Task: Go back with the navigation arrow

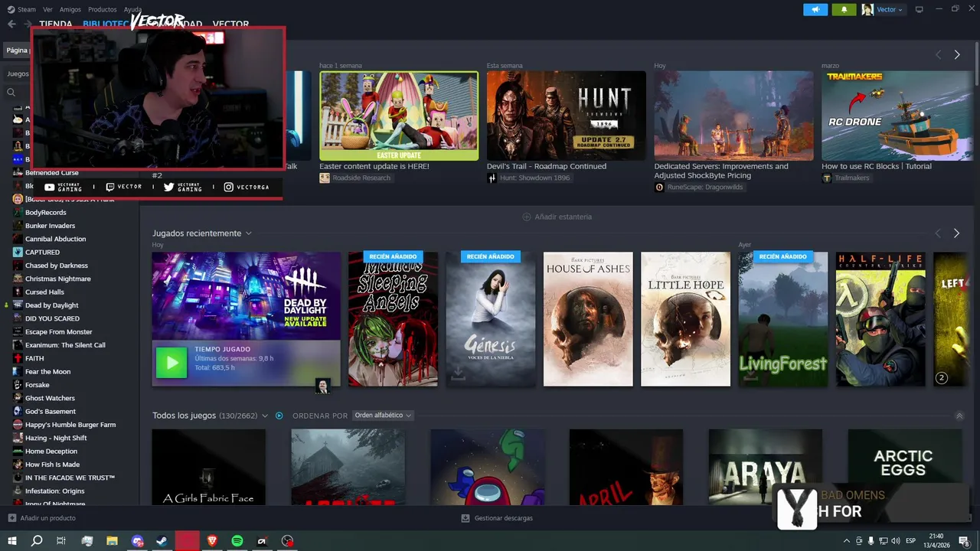Action: coord(11,24)
